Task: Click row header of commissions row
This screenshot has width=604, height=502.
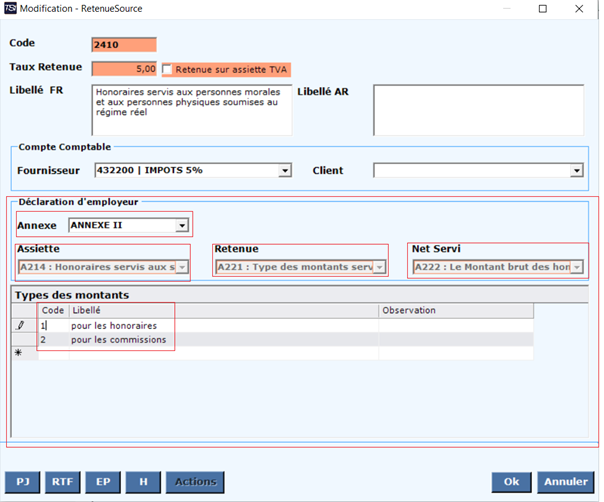Action: point(25,340)
